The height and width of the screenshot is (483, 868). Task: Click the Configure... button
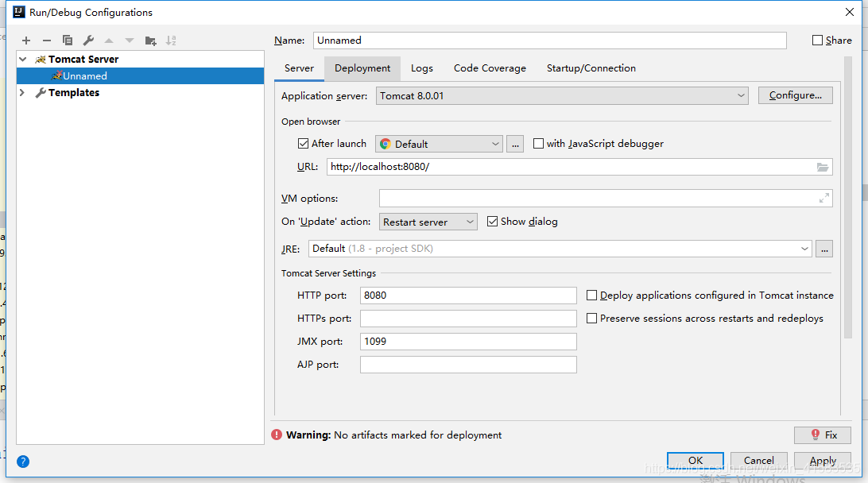coord(795,95)
